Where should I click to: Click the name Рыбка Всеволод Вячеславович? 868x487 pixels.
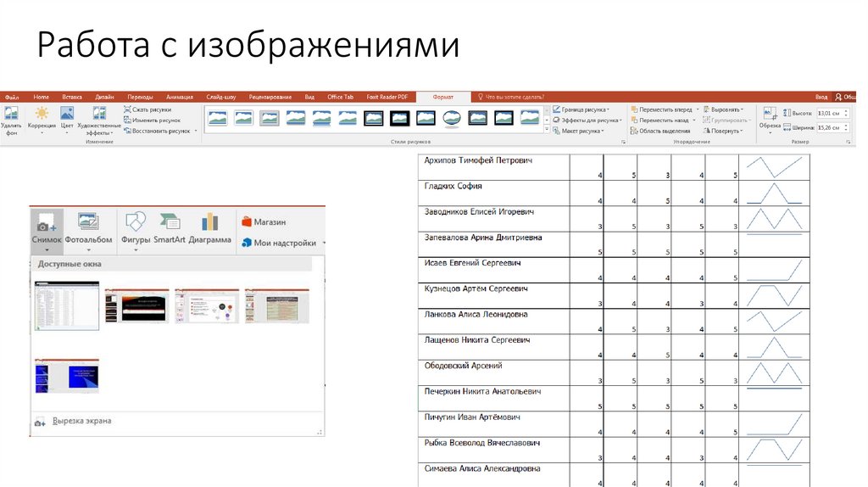481,443
